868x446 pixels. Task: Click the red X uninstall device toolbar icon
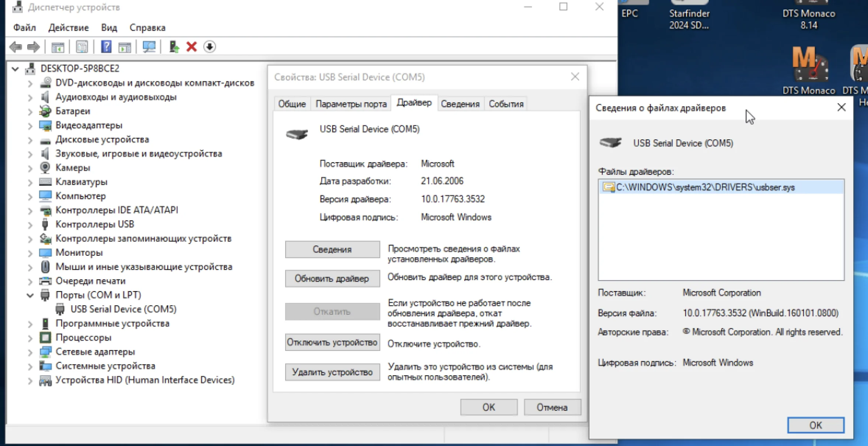click(x=192, y=47)
